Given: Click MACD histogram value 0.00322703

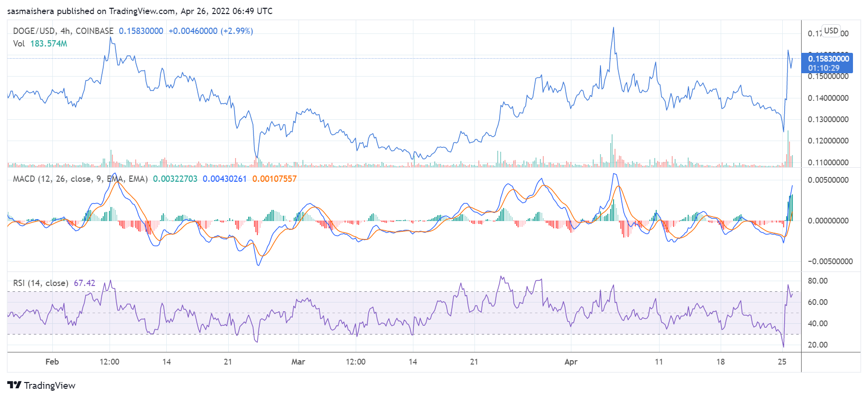Looking at the screenshot, I should 175,179.
